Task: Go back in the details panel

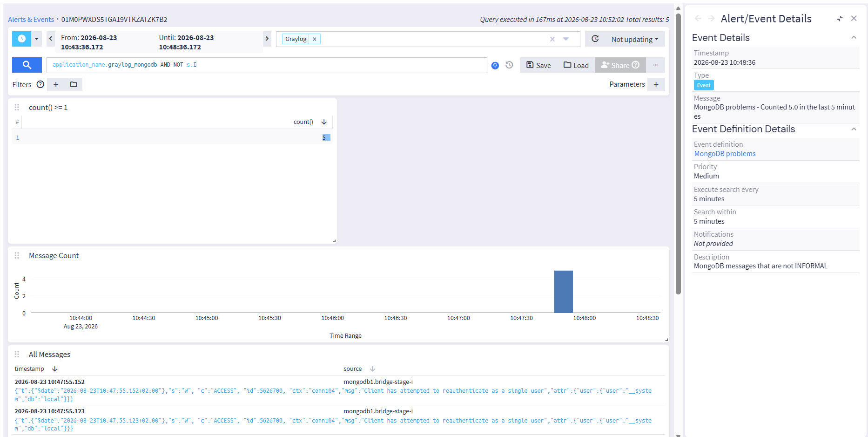Action: [x=698, y=19]
